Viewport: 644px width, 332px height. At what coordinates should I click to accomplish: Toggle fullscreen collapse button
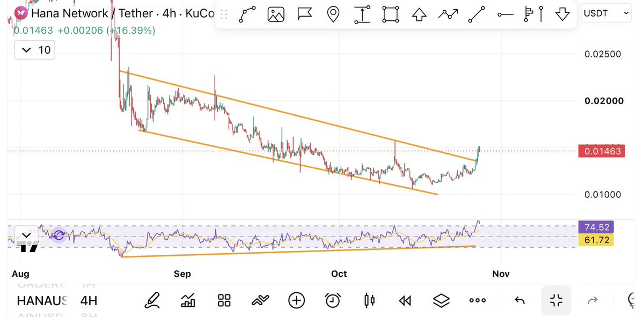556,300
